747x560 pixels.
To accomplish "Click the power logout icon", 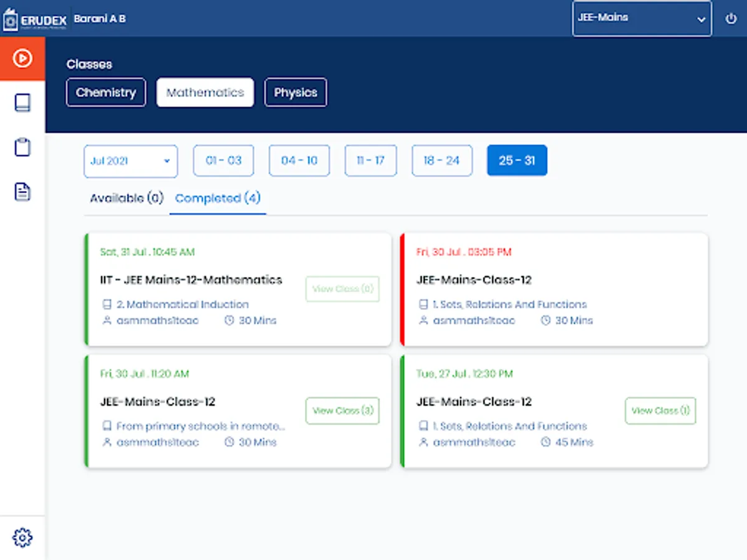I will (x=731, y=18).
